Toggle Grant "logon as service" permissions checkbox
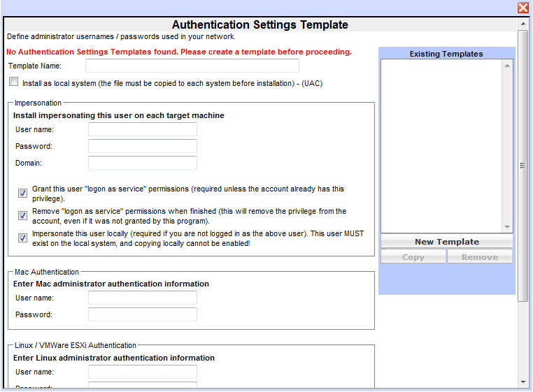 point(23,193)
